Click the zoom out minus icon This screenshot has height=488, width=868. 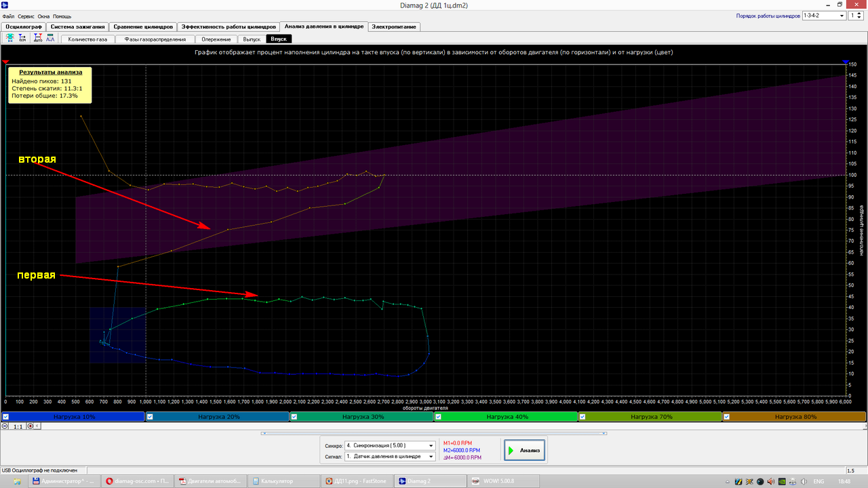(5, 426)
